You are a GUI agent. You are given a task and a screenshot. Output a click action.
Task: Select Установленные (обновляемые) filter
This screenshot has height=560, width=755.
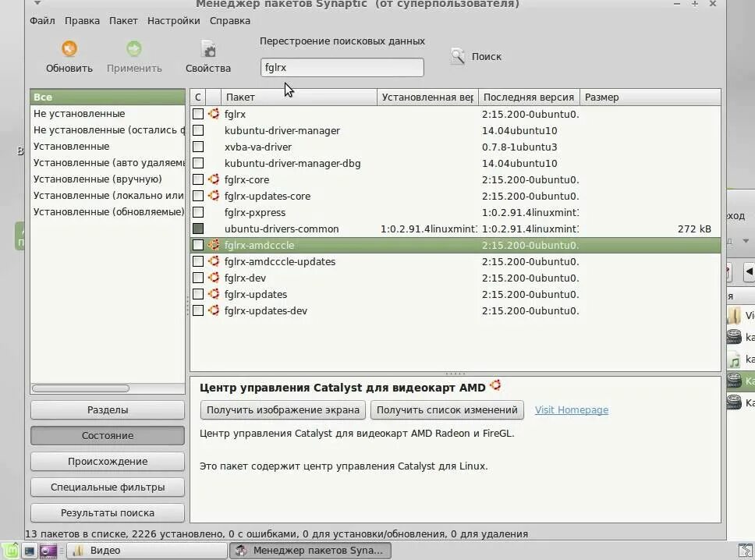click(108, 212)
